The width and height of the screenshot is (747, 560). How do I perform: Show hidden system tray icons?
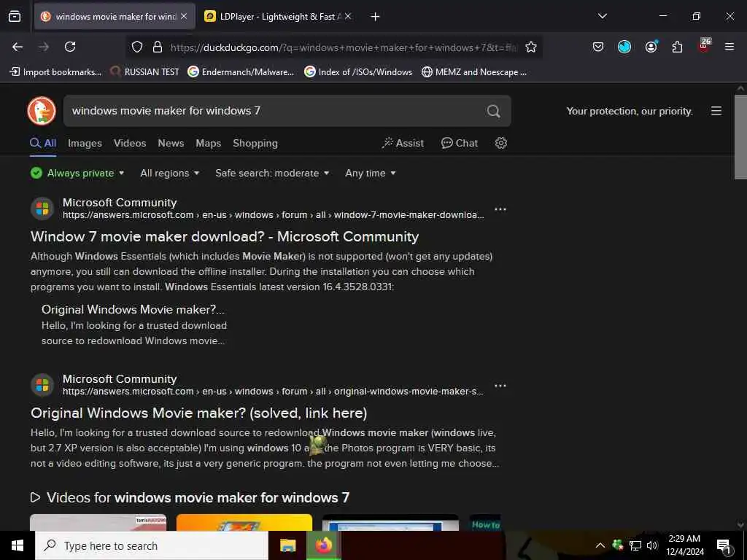pyautogui.click(x=600, y=545)
